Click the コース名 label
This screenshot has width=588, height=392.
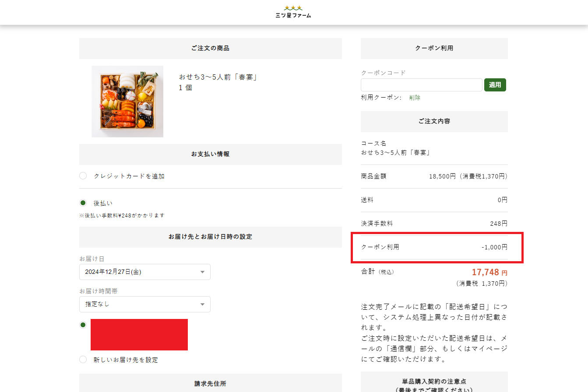tap(373, 143)
